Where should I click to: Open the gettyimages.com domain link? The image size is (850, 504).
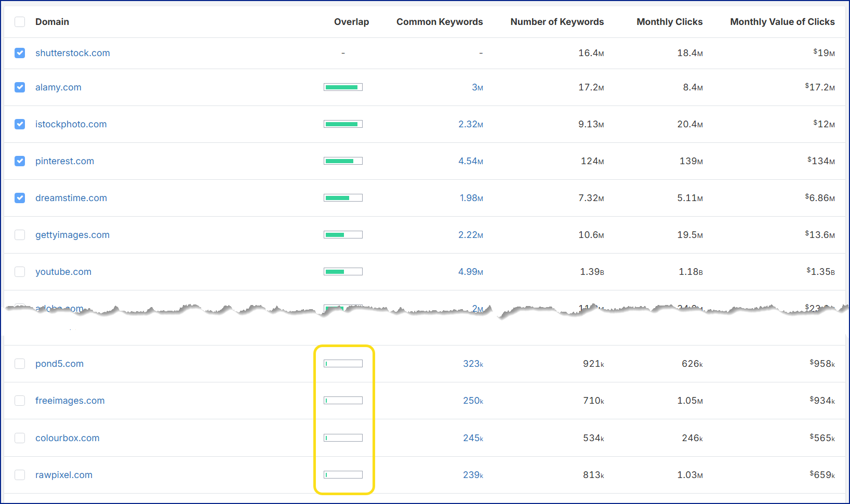click(73, 235)
